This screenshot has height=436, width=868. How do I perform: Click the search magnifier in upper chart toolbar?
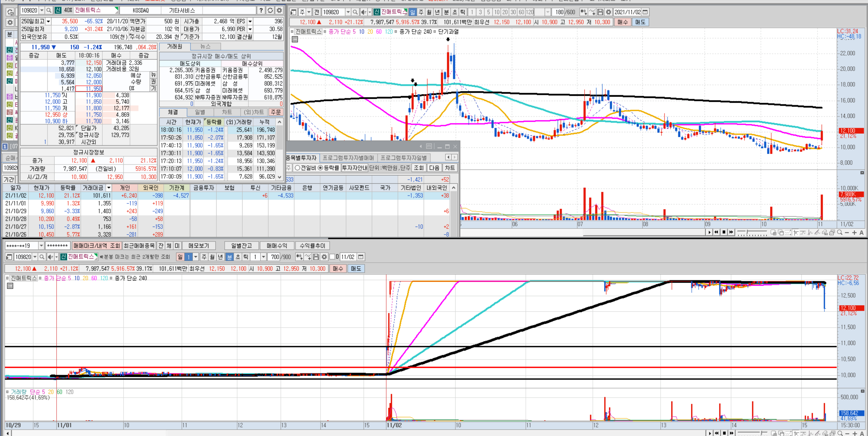355,12
